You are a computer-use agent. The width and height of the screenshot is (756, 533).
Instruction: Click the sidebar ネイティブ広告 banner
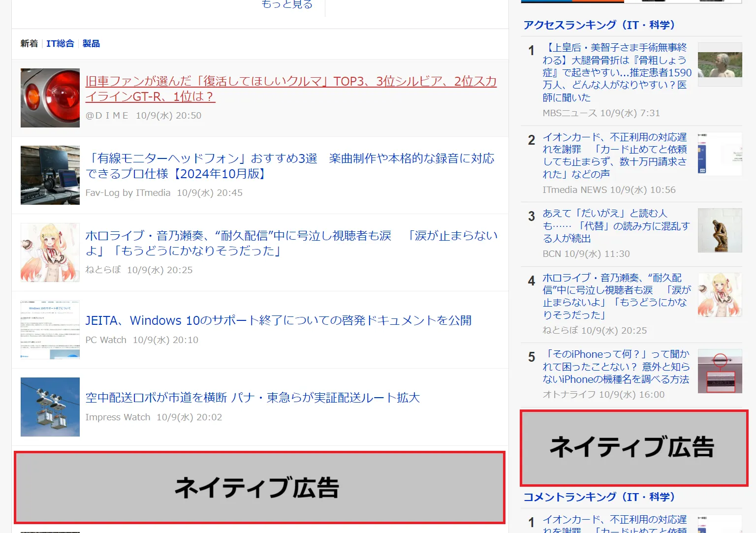coord(634,448)
